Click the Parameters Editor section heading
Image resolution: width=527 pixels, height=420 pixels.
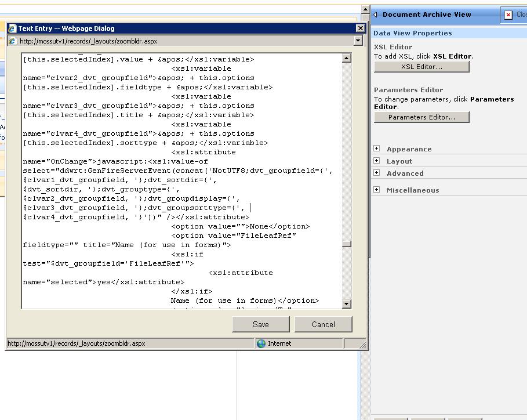coord(408,90)
